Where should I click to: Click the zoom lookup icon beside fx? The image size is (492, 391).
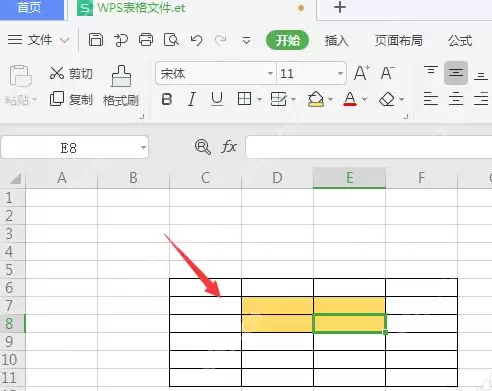coord(203,147)
